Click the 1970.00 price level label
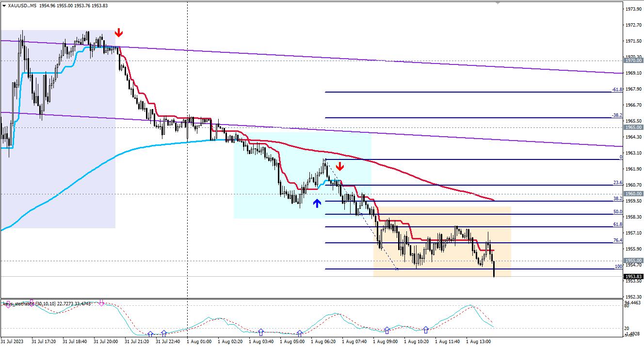The height and width of the screenshot is (347, 644). 633,61
